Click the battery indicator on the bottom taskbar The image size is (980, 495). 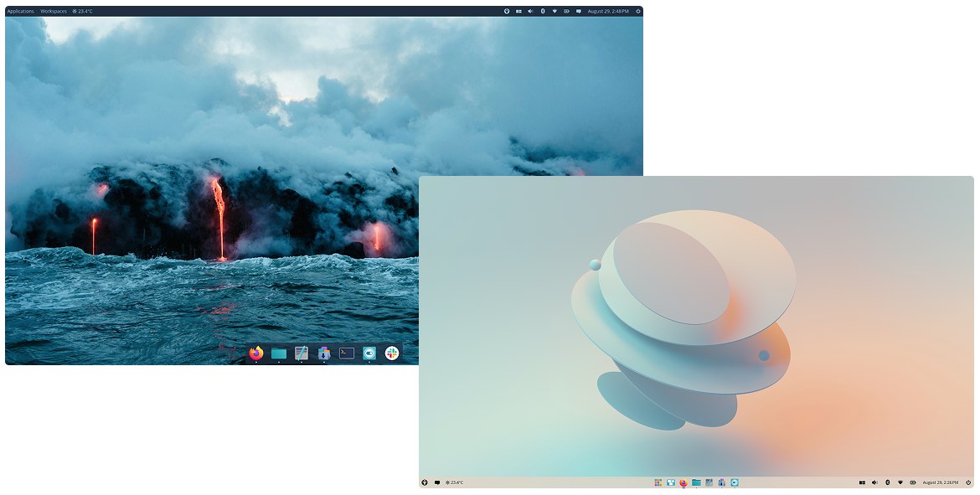point(913,482)
